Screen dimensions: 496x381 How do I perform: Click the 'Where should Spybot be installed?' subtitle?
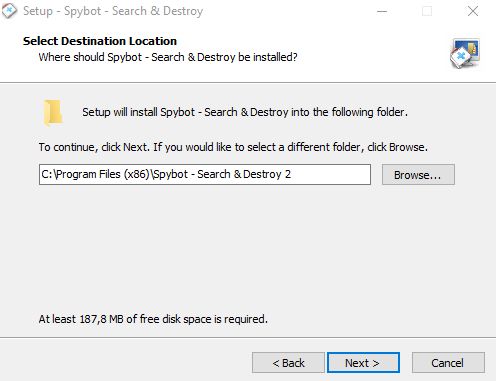[168, 57]
